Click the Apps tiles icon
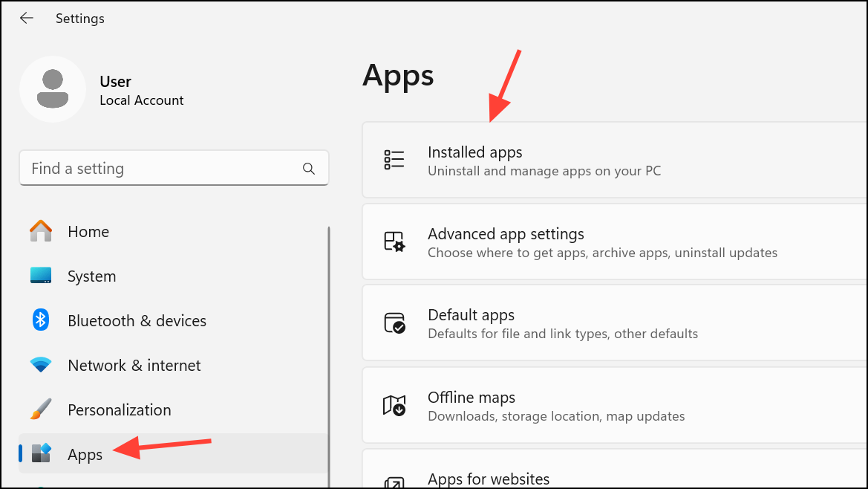This screenshot has width=868, height=489. coord(41,453)
